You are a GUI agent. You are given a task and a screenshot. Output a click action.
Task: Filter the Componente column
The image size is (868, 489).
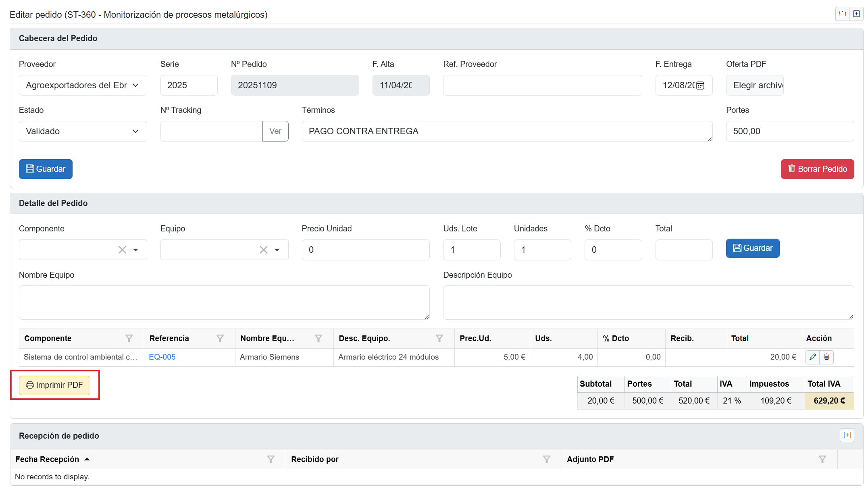tap(129, 339)
